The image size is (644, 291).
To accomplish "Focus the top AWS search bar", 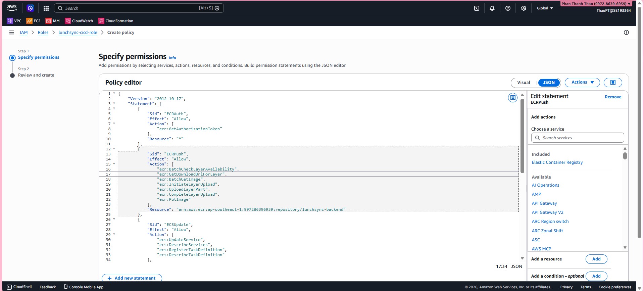I will pyautogui.click(x=139, y=8).
